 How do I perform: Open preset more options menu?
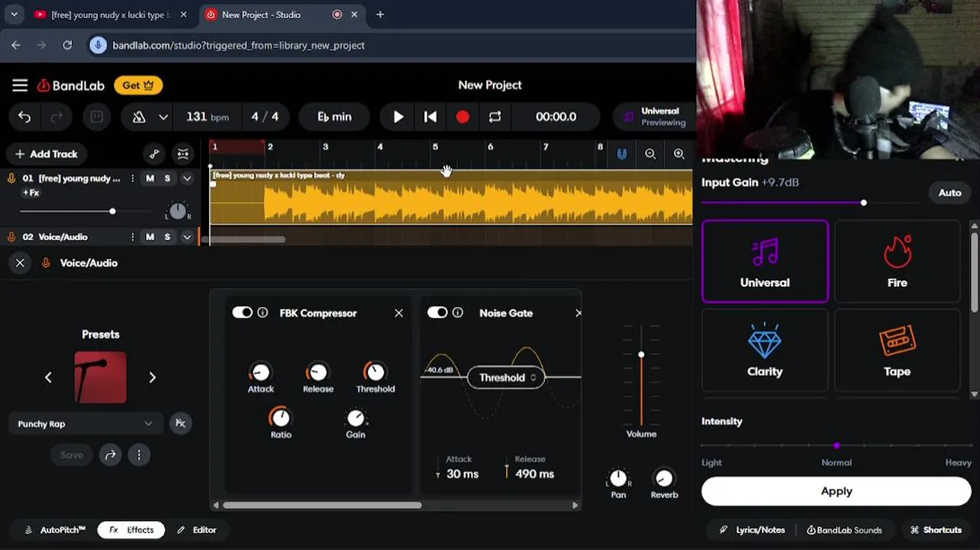click(139, 455)
